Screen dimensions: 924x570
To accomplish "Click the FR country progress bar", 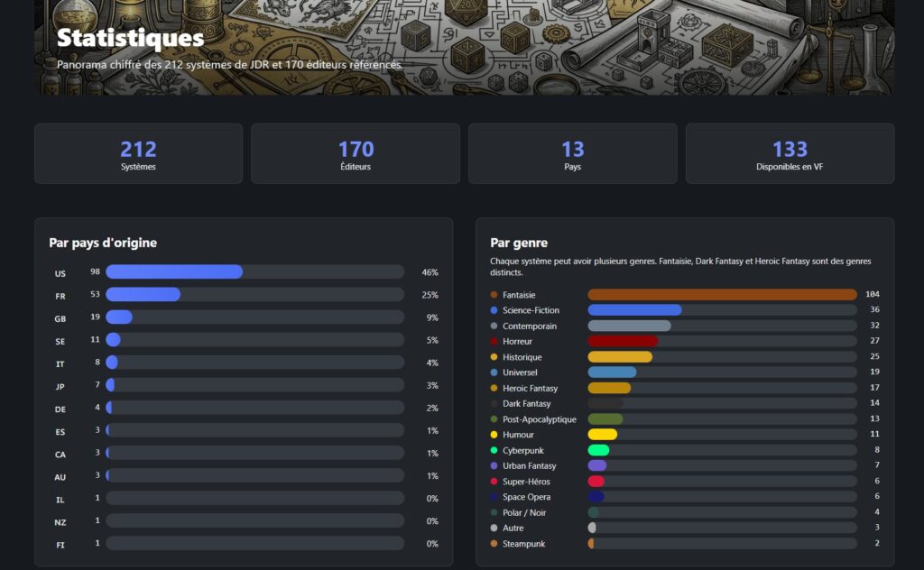I will pyautogui.click(x=254, y=295).
